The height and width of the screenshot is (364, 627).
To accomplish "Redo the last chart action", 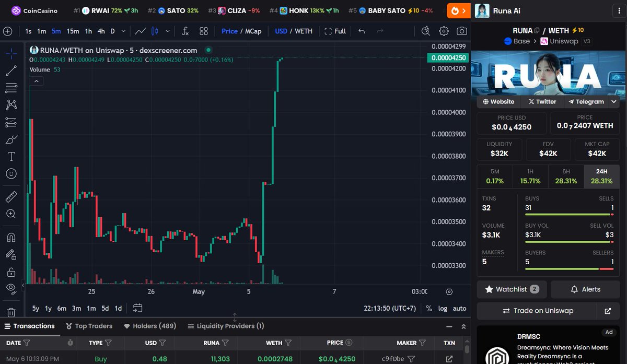I will [x=379, y=31].
